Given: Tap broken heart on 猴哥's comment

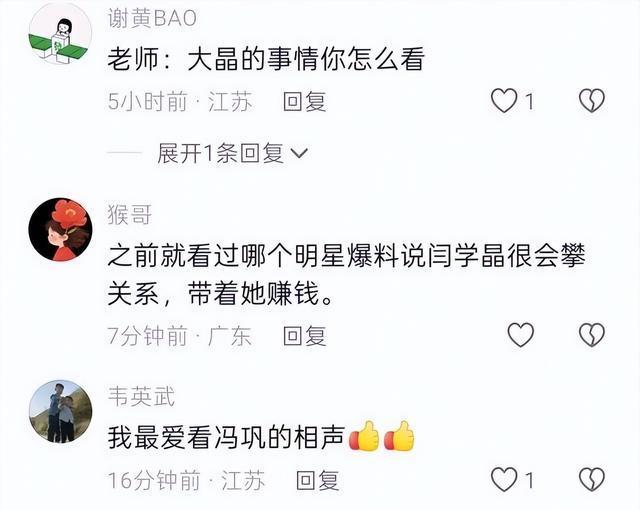Looking at the screenshot, I should 592,335.
